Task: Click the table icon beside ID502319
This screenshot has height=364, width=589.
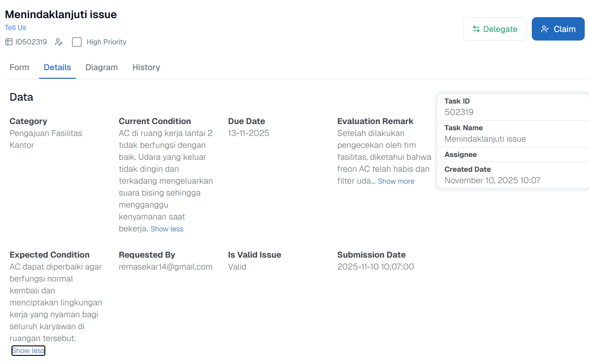Action: (x=9, y=42)
